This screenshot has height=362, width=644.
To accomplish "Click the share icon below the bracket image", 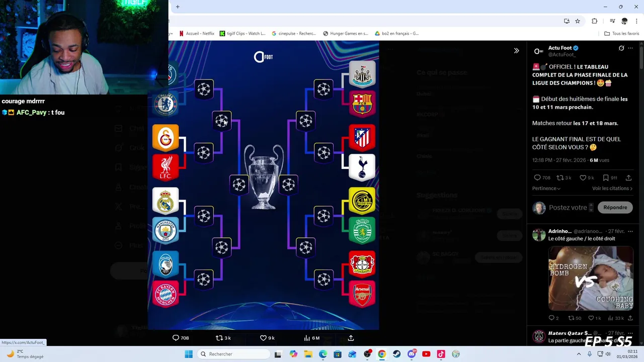I will pyautogui.click(x=351, y=338).
